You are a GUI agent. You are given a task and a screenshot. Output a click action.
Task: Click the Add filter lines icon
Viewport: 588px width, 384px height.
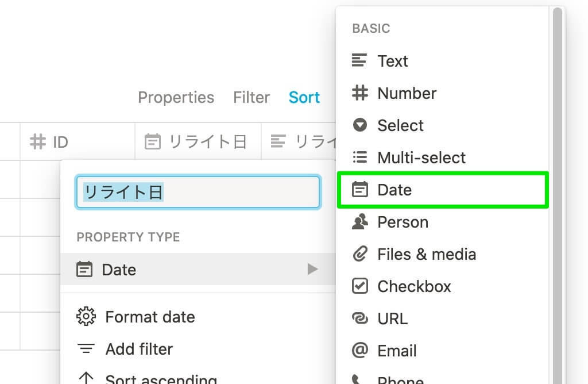click(86, 349)
